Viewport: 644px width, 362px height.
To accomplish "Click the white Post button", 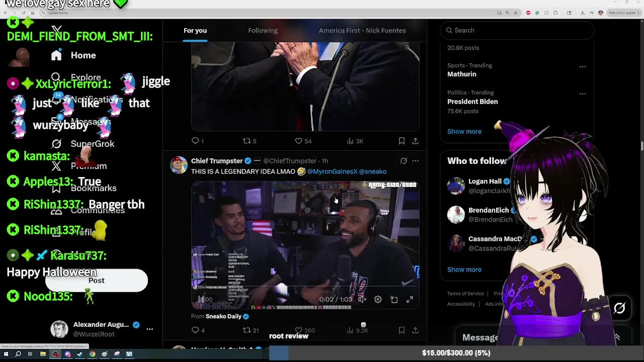I will coord(97,281).
